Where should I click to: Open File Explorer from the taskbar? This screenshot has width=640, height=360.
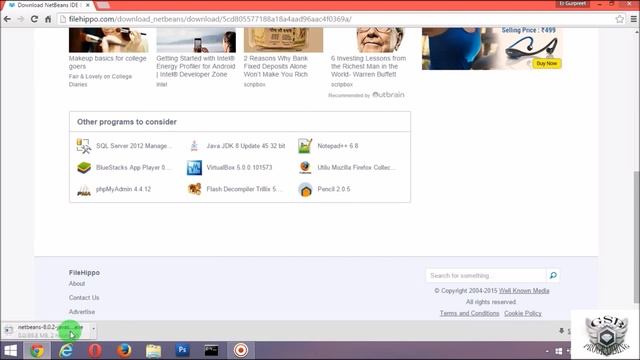(x=153, y=351)
